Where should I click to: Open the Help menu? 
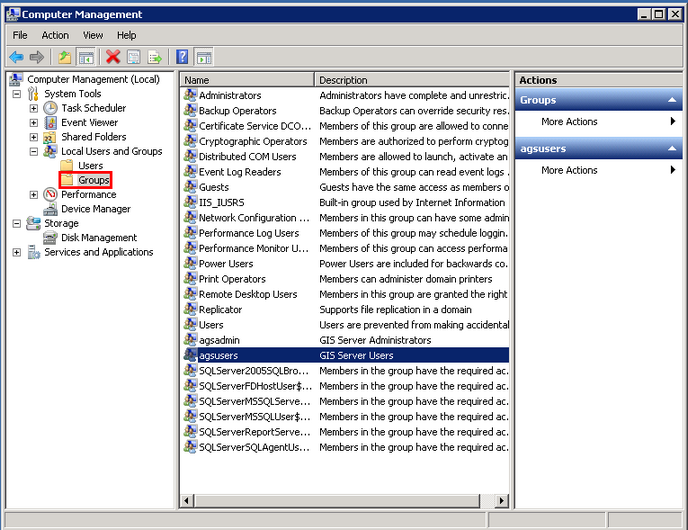point(126,35)
